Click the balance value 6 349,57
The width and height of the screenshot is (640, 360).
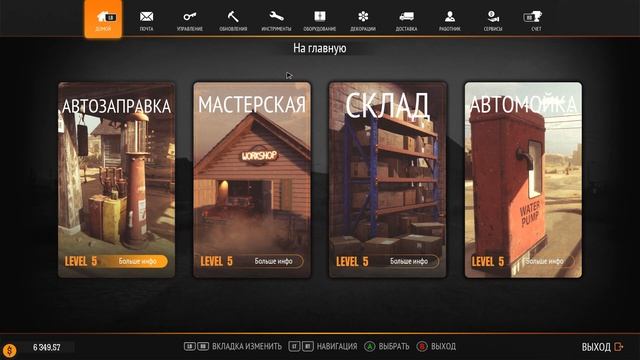(x=47, y=347)
